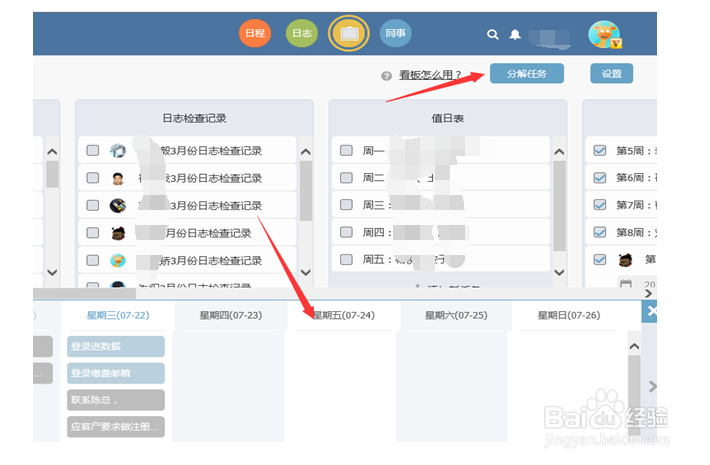Open the 登录进数据 task card
710x465 pixels.
coord(116,346)
